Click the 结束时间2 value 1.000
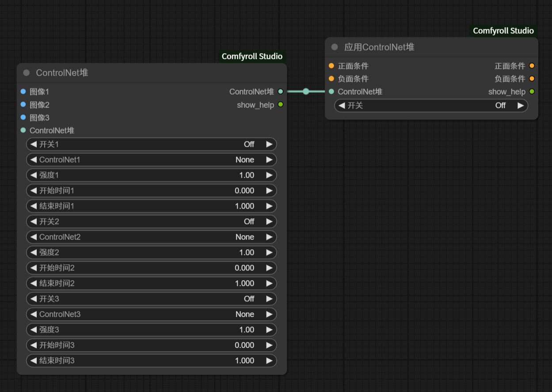 244,283
